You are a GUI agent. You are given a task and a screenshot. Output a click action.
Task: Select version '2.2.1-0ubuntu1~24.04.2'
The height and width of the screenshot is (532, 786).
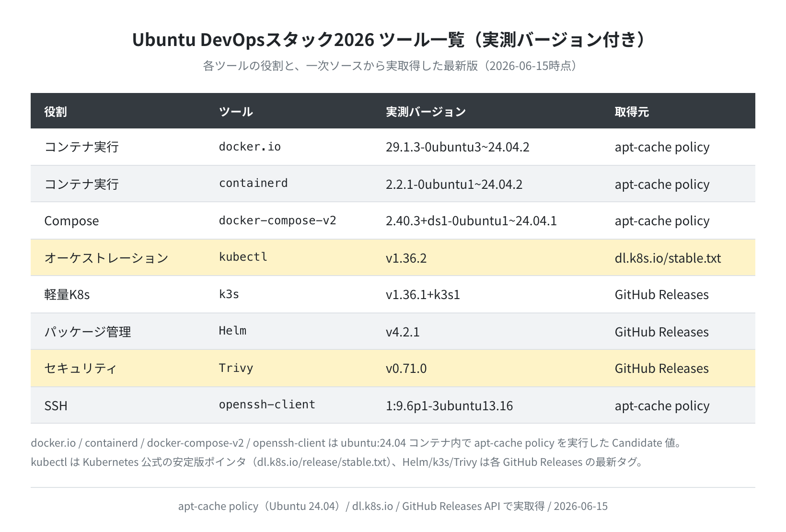(454, 184)
